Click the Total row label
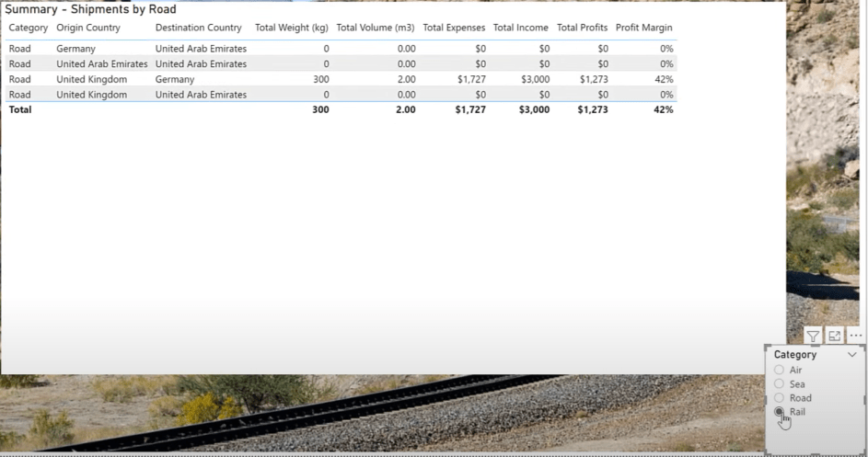The image size is (868, 457). coord(20,109)
